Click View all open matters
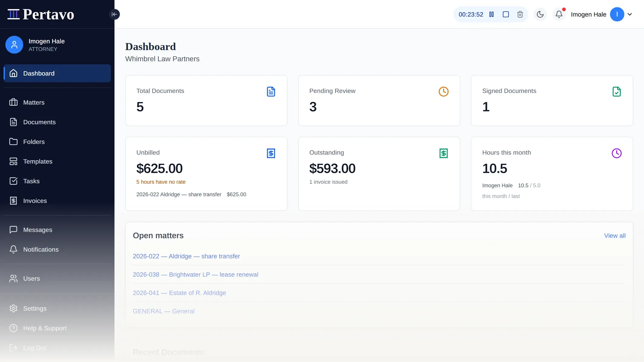This screenshot has width=644, height=362. click(615, 235)
